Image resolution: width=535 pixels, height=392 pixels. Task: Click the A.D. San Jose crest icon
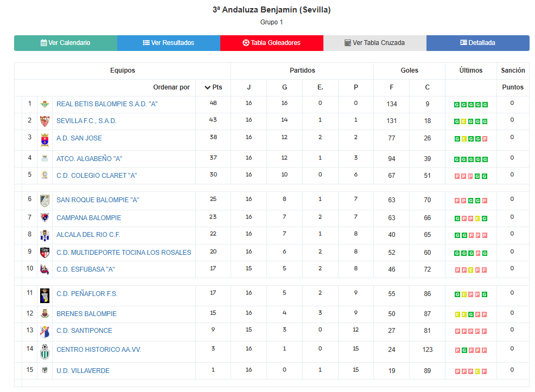pyautogui.click(x=44, y=140)
